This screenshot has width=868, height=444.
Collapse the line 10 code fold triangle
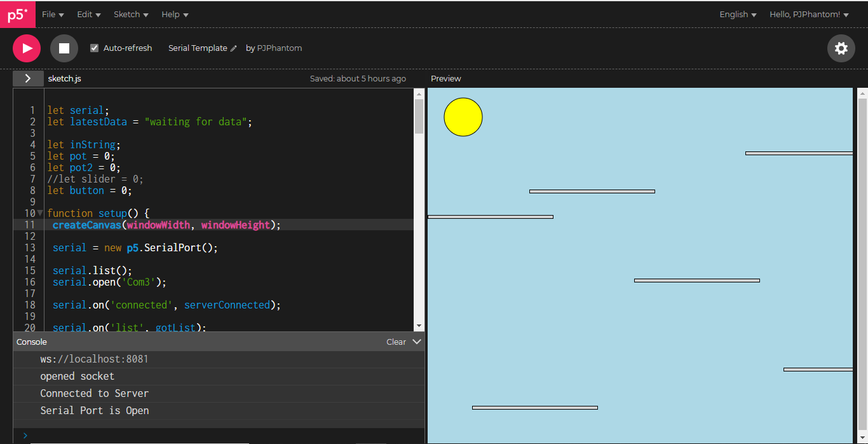click(x=39, y=212)
